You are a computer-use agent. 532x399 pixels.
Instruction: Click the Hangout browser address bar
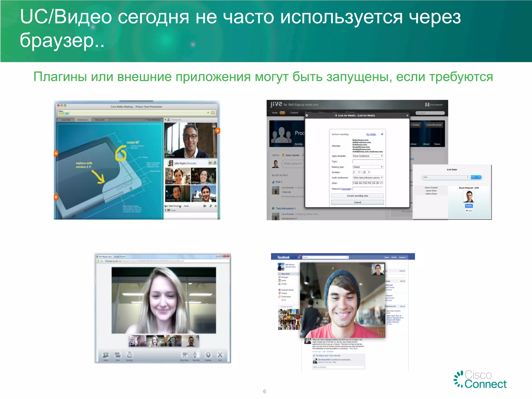pyautogui.click(x=163, y=261)
